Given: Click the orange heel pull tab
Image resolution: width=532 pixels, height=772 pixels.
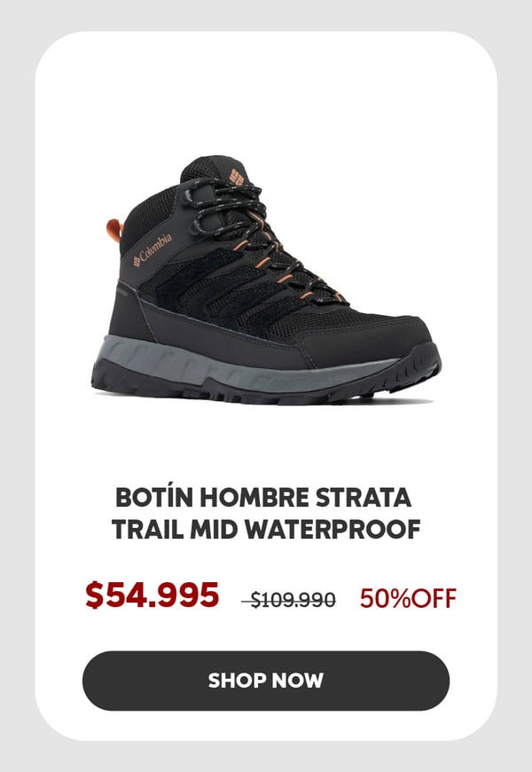Looking at the screenshot, I should point(114,230).
